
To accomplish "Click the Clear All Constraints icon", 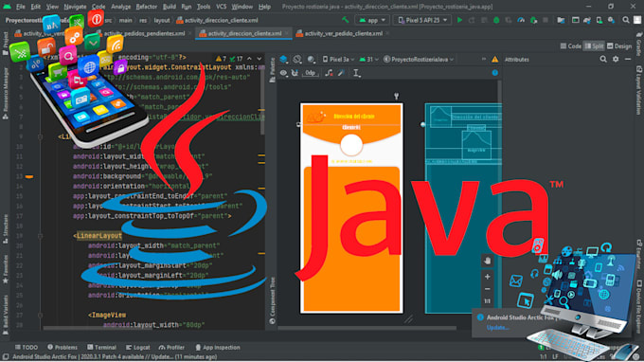I will 329,73.
